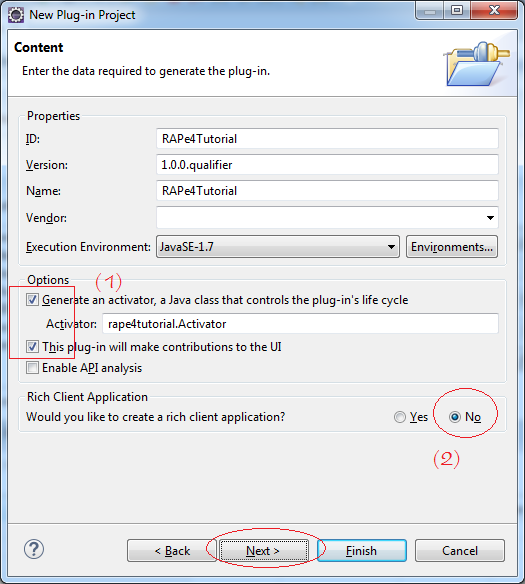Maximize the New Plug-in Project dialog

457,10
